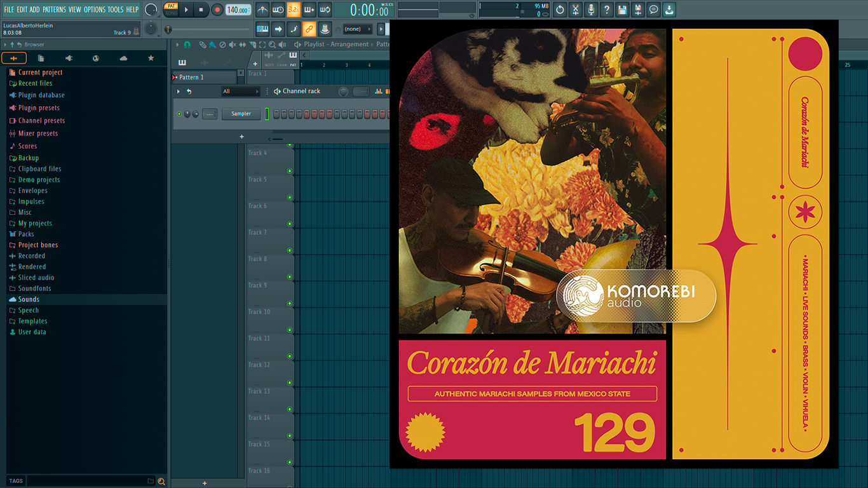Click the Play button in transport
868x488 pixels.
[186, 10]
